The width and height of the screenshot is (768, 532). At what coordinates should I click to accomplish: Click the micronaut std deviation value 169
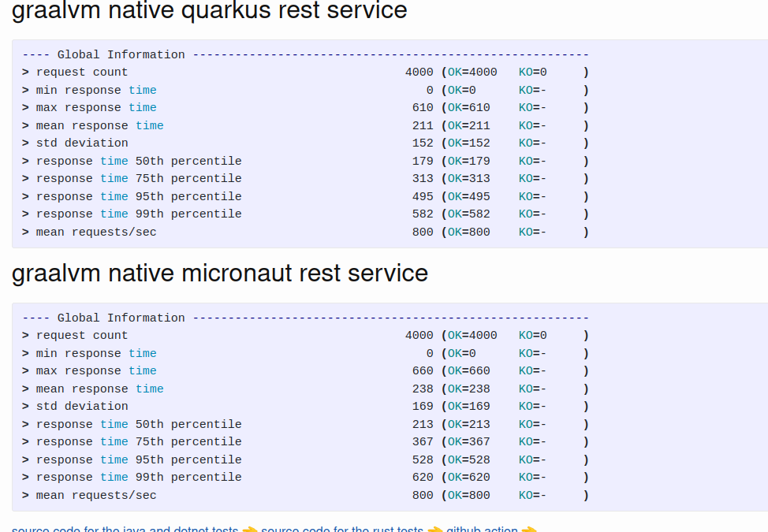[x=423, y=406]
